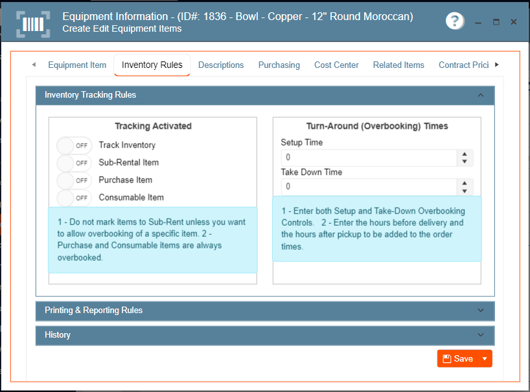Viewport: 530px width, 392px height.
Task: Open the Contract Pricing tab
Action: [463, 65]
